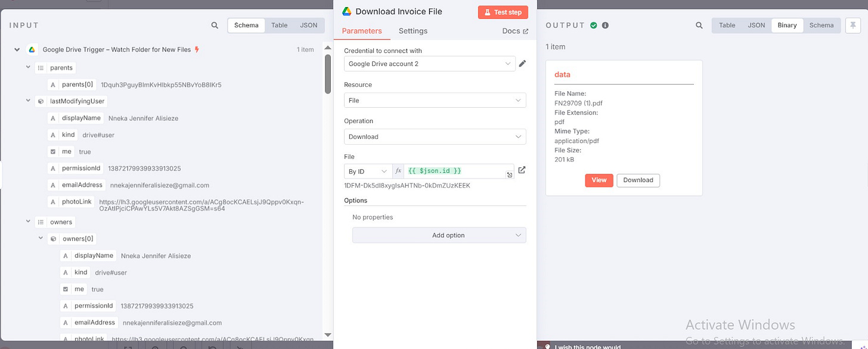This screenshot has width=868, height=349.
Task: Open the Operation dropdown showing Download
Action: pyautogui.click(x=435, y=136)
